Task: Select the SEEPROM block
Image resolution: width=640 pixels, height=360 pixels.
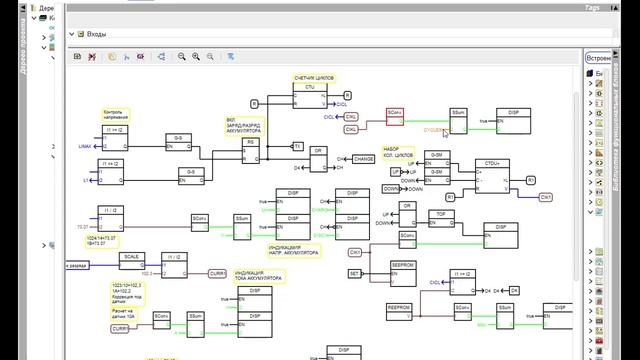Action: tap(403, 273)
